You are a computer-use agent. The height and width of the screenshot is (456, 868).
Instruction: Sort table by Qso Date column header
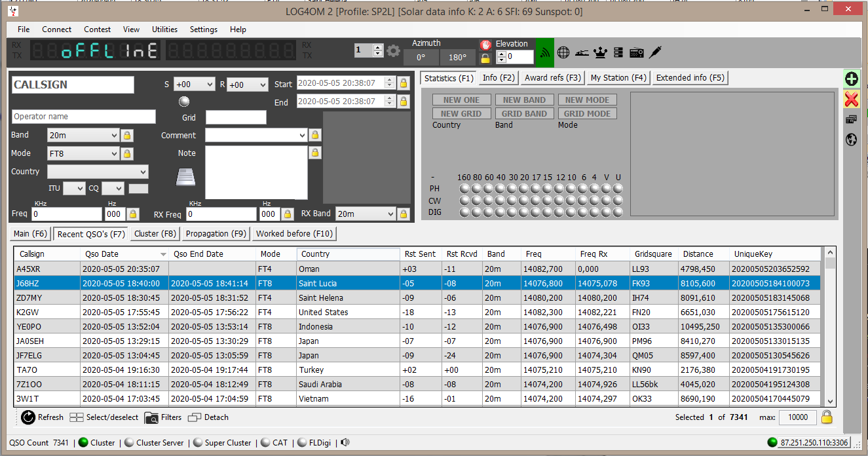pos(124,254)
